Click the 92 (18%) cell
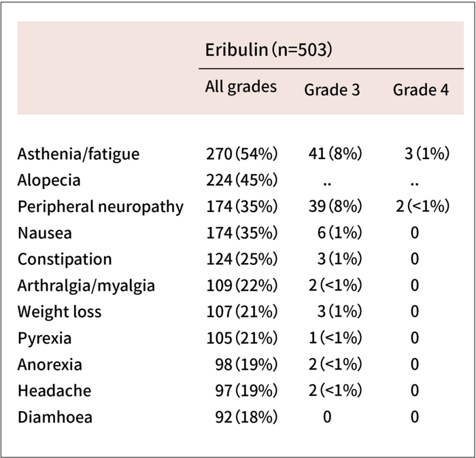The image size is (476, 458). click(x=245, y=417)
